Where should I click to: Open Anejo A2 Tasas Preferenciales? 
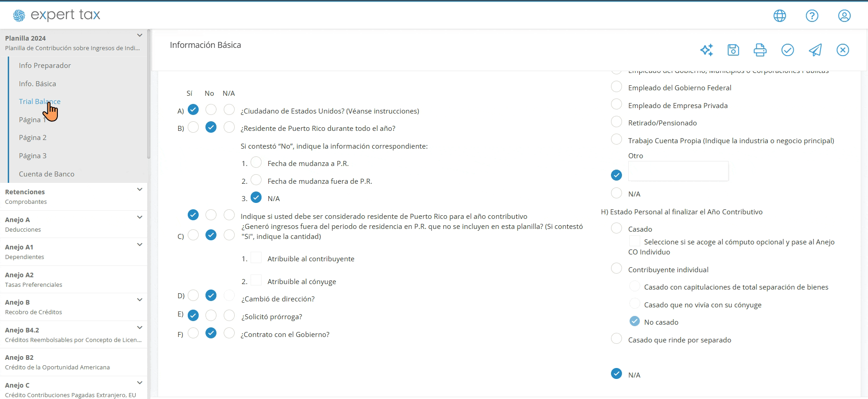pyautogui.click(x=73, y=280)
